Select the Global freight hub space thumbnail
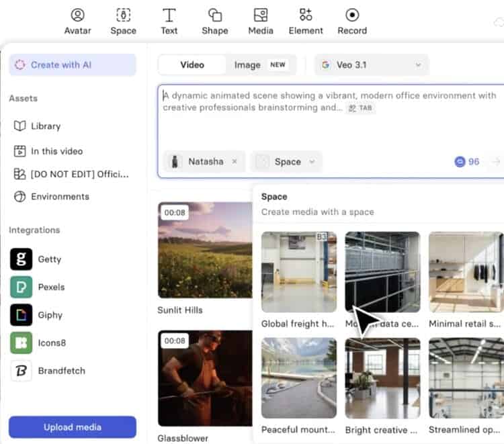The height and width of the screenshot is (444, 504). coord(298,271)
